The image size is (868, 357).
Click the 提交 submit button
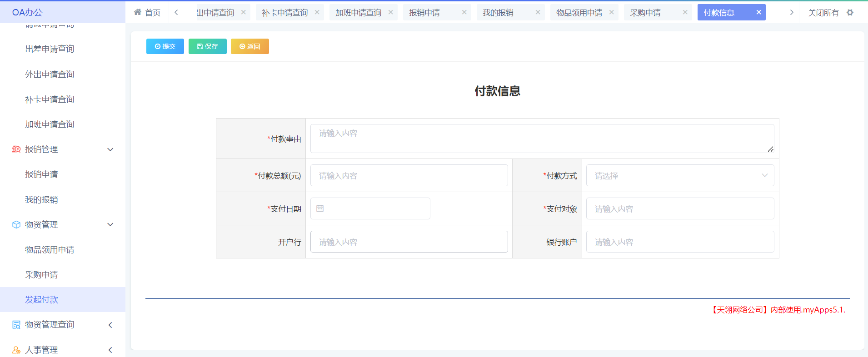pos(165,46)
